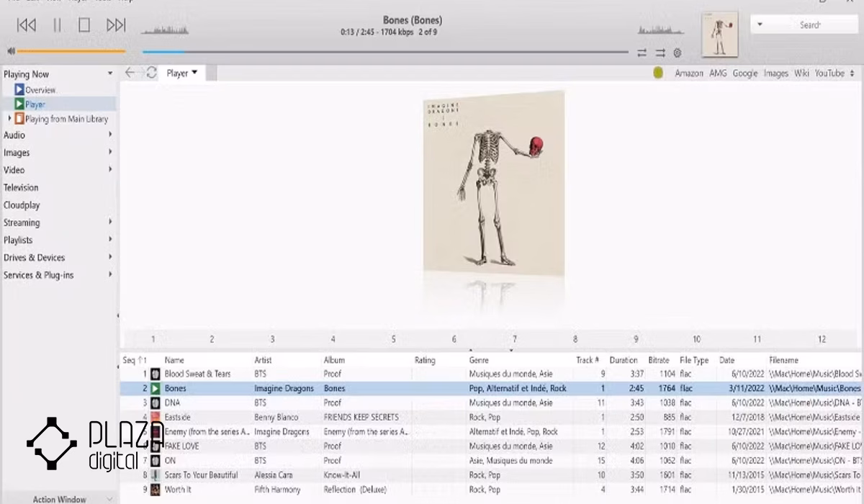
Task: Expand Playing from Main Library tree node
Action: (9, 119)
